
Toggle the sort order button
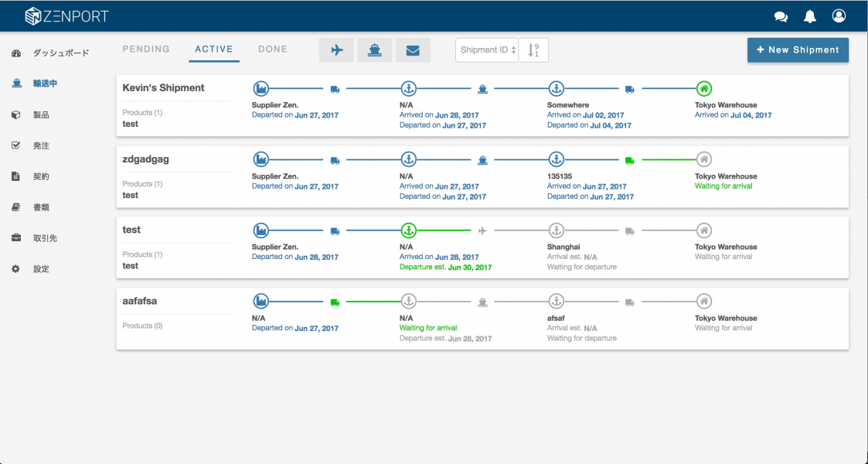pyautogui.click(x=533, y=50)
